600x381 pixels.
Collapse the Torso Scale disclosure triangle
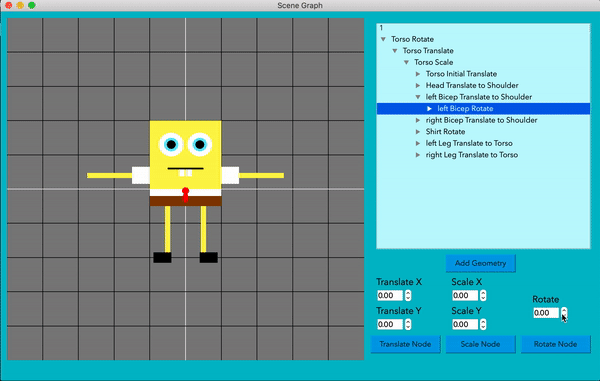[406, 62]
